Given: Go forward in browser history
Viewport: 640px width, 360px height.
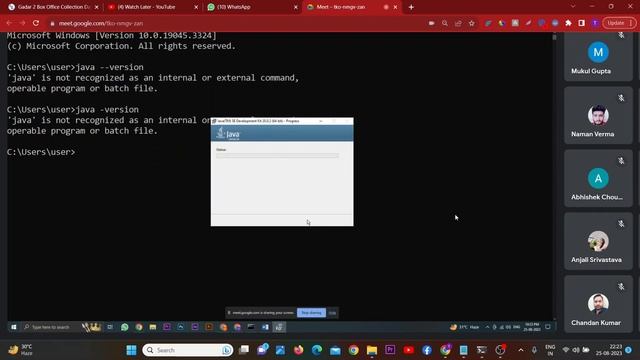Looking at the screenshot, I should tap(22, 23).
